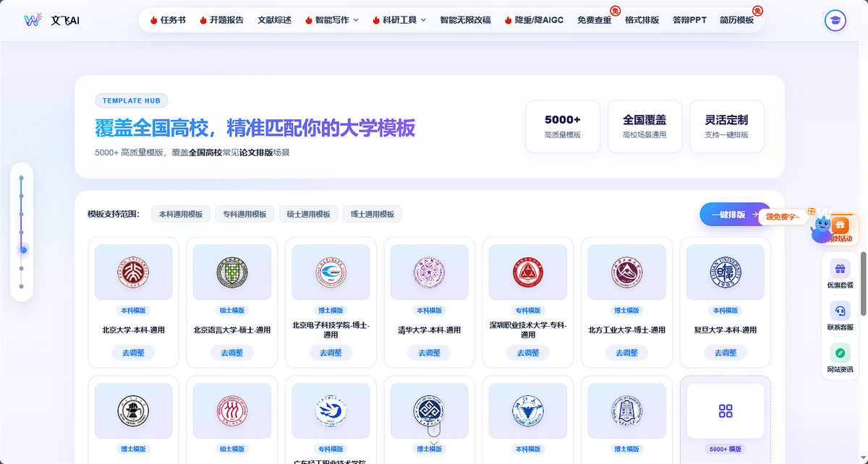Click 去调整 under 北方工业大学-博士-通用
The width and height of the screenshot is (868, 464).
point(627,353)
